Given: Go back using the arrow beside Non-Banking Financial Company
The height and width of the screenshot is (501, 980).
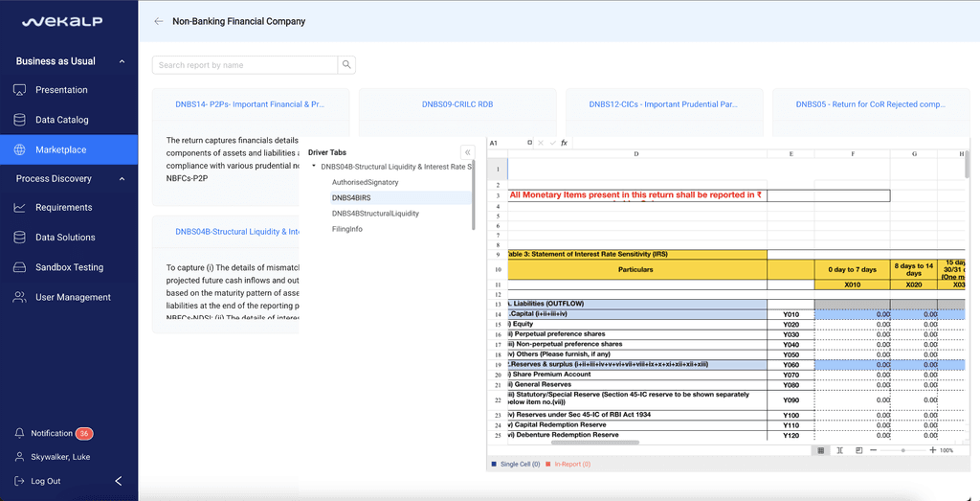Looking at the screenshot, I should click(159, 21).
